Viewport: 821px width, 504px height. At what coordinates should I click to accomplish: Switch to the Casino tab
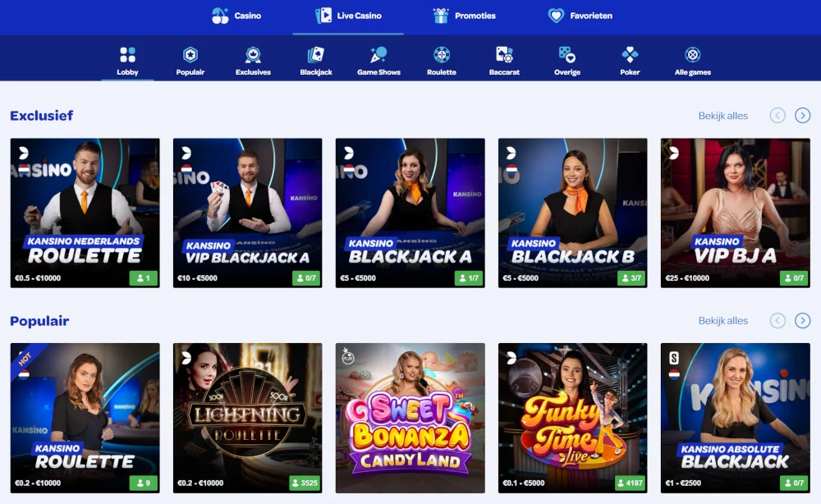coord(236,16)
